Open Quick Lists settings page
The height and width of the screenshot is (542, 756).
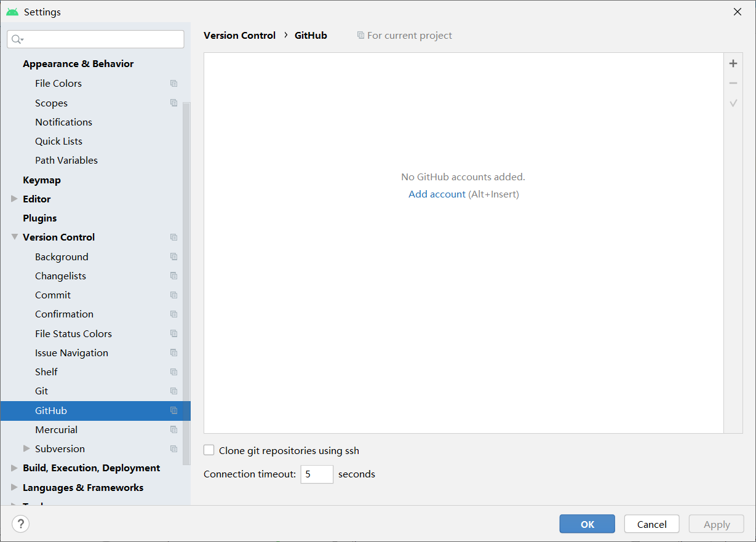[x=58, y=141]
